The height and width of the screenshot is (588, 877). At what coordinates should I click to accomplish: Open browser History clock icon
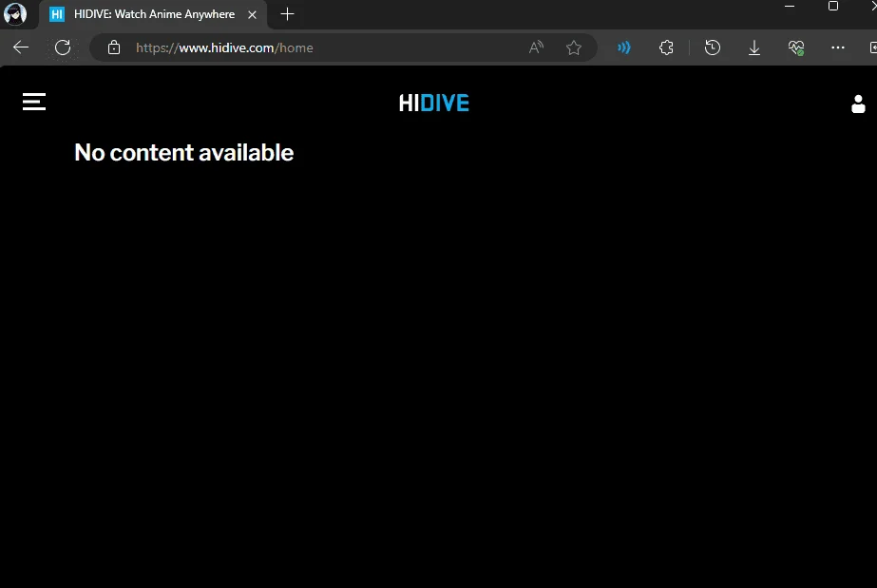pyautogui.click(x=712, y=47)
